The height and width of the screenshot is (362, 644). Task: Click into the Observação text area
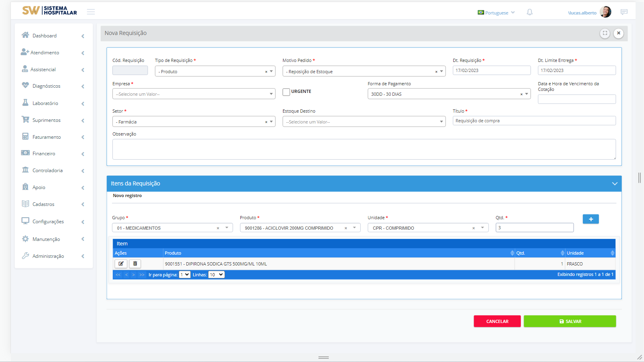(364, 149)
